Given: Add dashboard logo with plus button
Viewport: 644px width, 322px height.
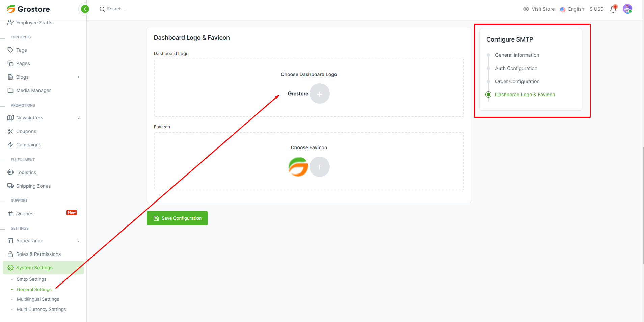Looking at the screenshot, I should pyautogui.click(x=319, y=93).
